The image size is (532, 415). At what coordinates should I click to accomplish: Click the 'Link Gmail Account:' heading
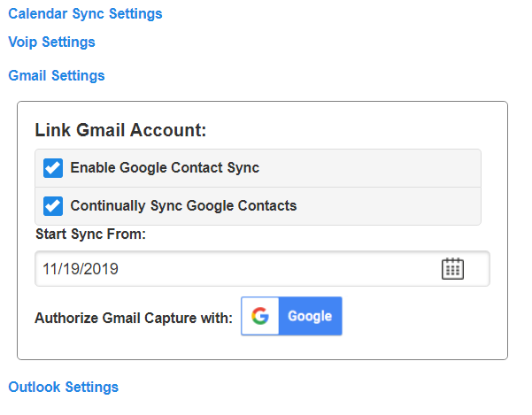[x=120, y=131]
